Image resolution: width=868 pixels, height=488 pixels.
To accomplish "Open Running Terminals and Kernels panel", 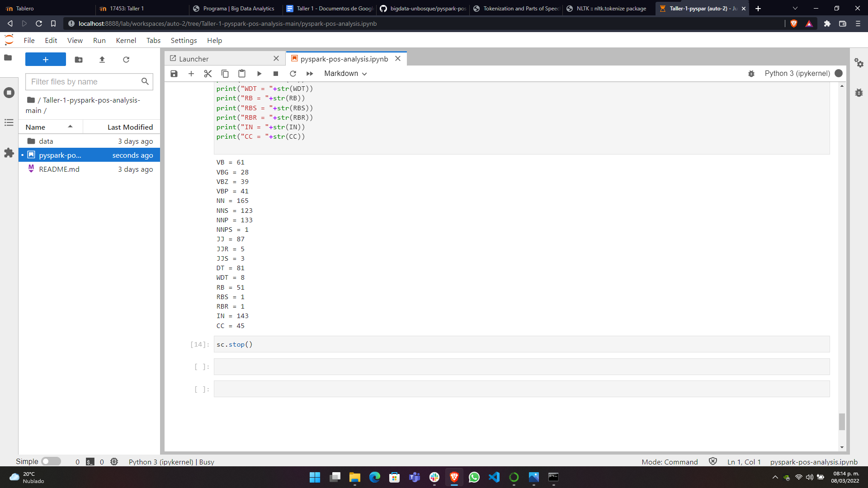I will pyautogui.click(x=9, y=93).
